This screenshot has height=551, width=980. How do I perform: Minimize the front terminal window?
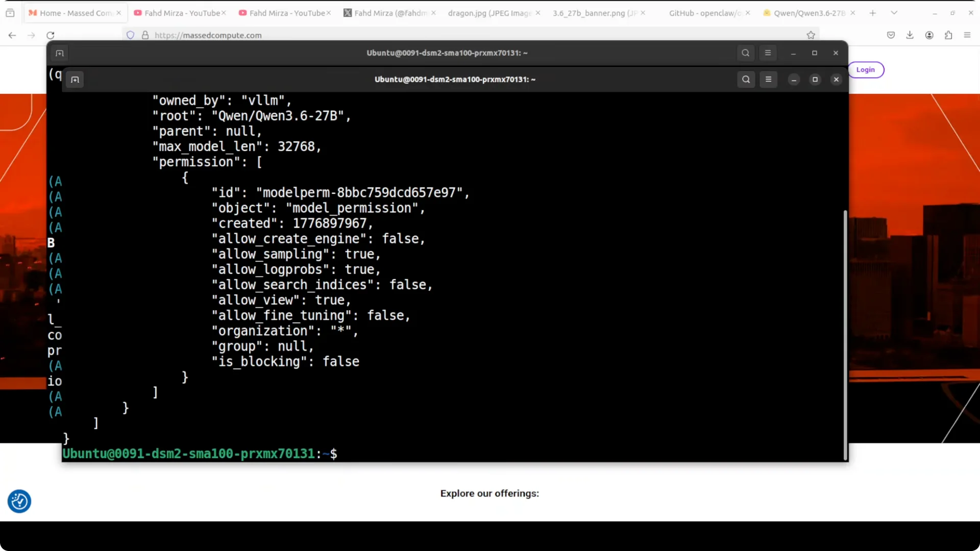794,79
